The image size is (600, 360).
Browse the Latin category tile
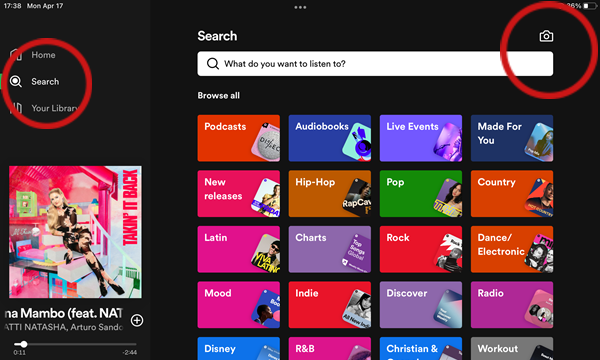point(238,249)
